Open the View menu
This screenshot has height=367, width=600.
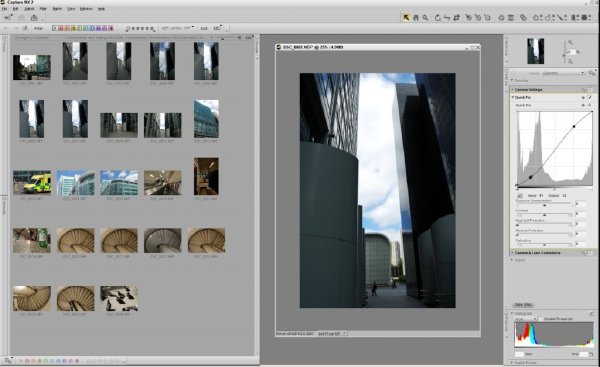(71, 9)
